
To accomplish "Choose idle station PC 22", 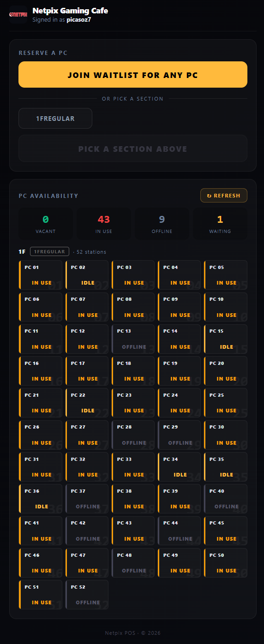I will (x=87, y=403).
